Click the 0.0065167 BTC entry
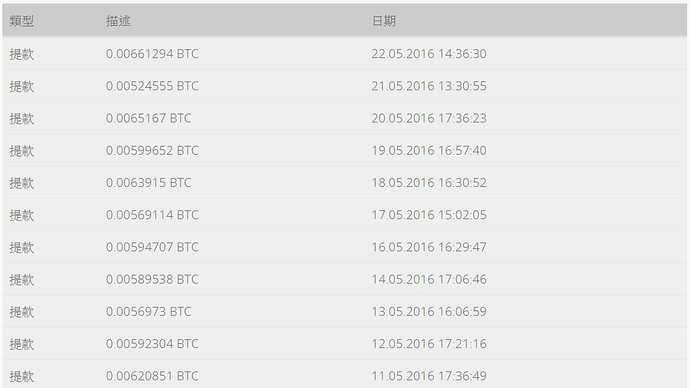This screenshot has width=690, height=388. (x=149, y=118)
